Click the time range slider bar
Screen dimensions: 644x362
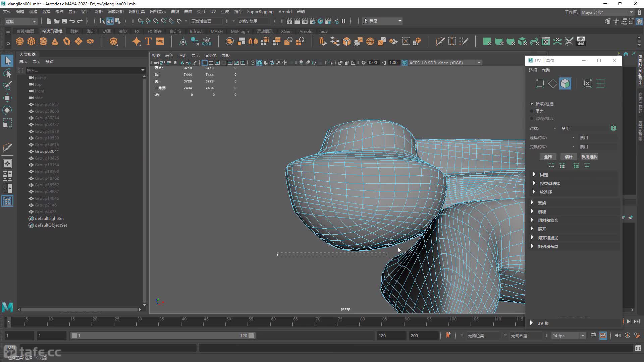pyautogui.click(x=163, y=336)
